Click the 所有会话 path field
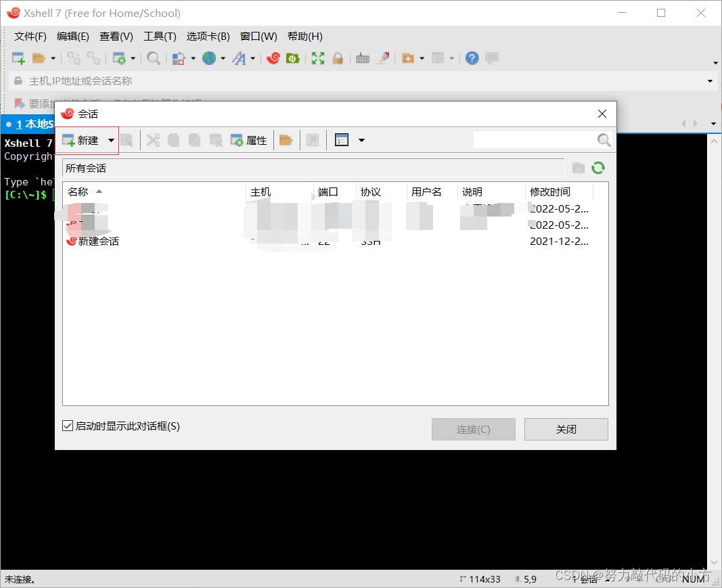The height and width of the screenshot is (588, 722). [313, 168]
